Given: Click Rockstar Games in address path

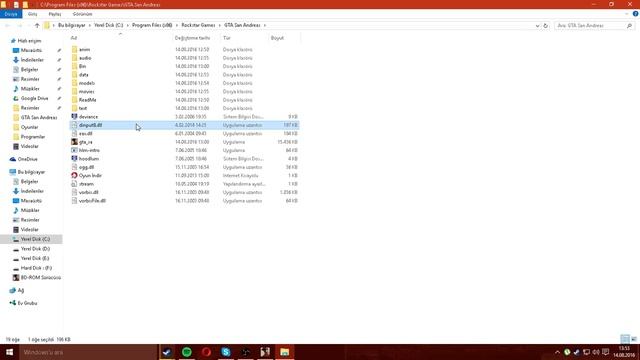Looking at the screenshot, I should coord(198,25).
